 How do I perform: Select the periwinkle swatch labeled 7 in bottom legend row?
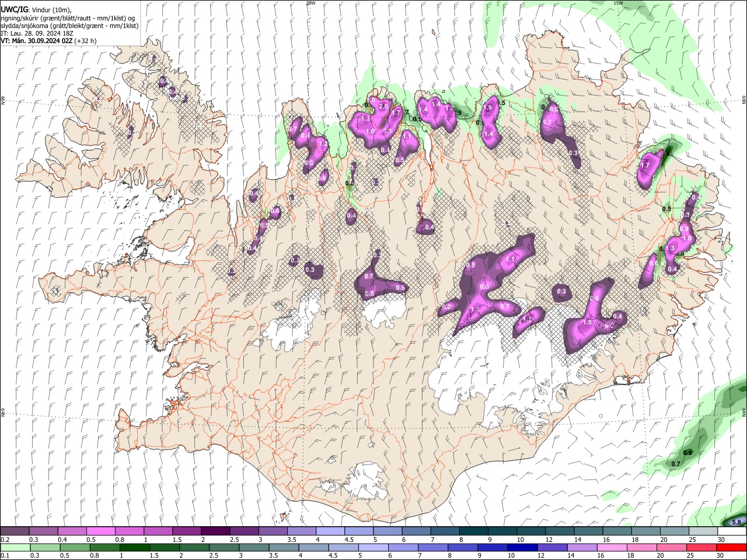click(433, 548)
